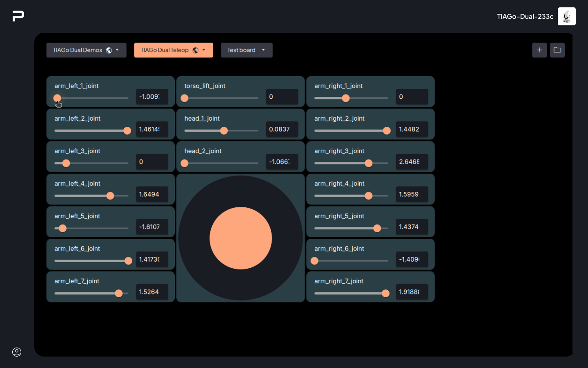Open the Test board dropdown arrow
588x368 pixels.
(x=263, y=50)
